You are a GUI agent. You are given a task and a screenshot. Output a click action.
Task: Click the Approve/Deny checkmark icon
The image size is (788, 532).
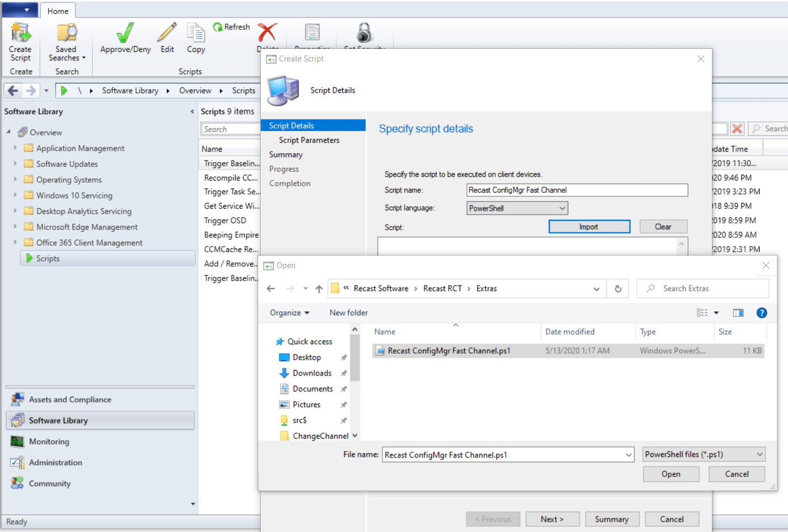[125, 33]
